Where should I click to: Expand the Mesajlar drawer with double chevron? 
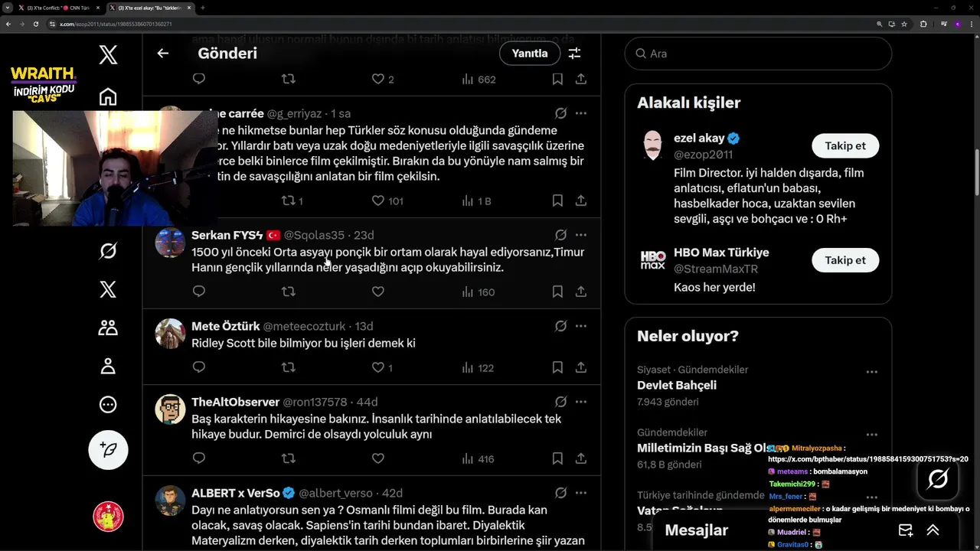click(933, 530)
